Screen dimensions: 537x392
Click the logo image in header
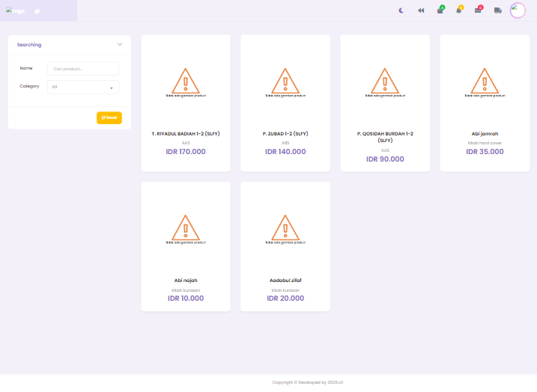[x=15, y=11]
